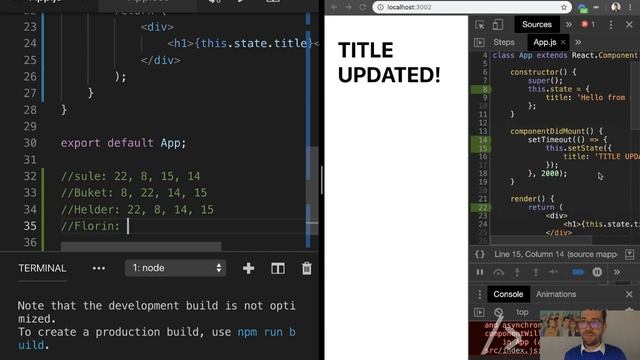The width and height of the screenshot is (640, 360).
Task: Toggle the breakpoint on DevTools line 15
Action: 480,149
